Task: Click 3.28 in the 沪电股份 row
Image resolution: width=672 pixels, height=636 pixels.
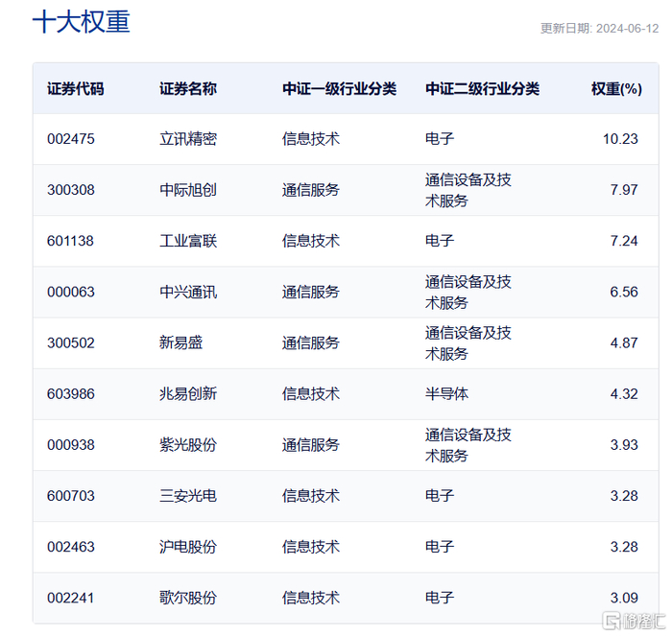Action: (624, 547)
